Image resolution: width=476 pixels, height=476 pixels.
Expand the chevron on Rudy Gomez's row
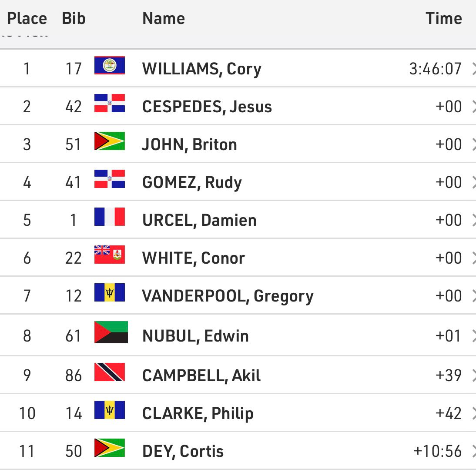point(473,182)
